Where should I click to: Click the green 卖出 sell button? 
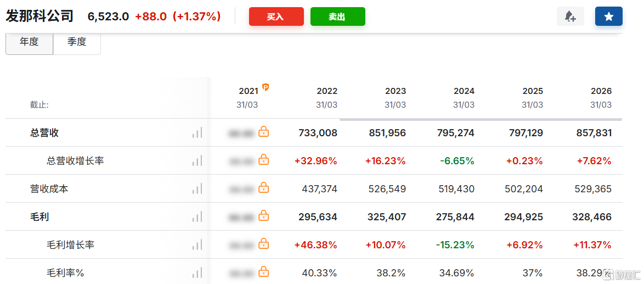click(x=337, y=16)
